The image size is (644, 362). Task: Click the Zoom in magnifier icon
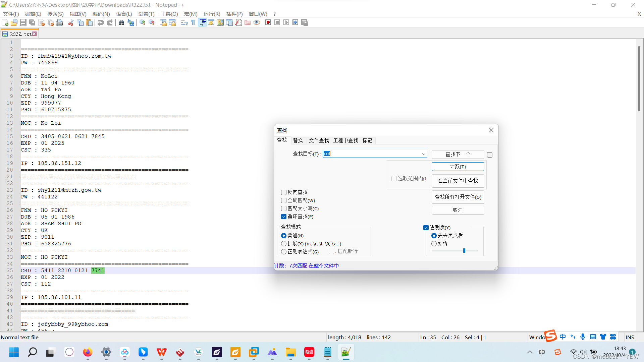pos(143,22)
